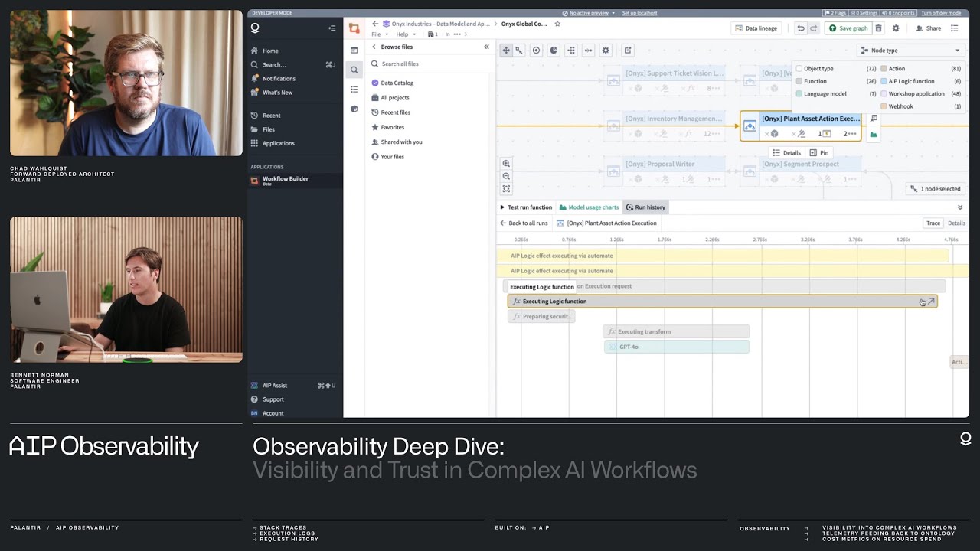The width and height of the screenshot is (980, 551).
Task: Open the Data lineage view
Action: (756, 28)
